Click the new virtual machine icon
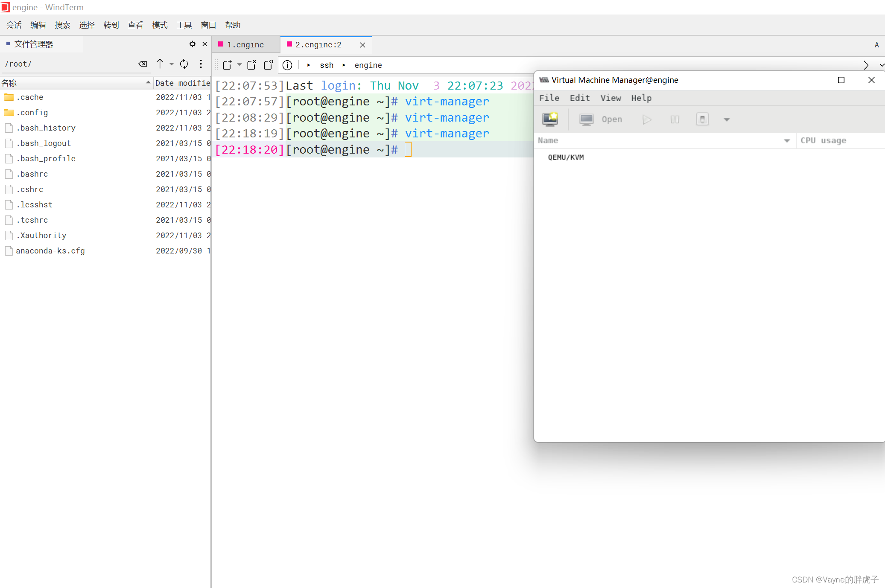This screenshot has height=588, width=885. point(550,119)
